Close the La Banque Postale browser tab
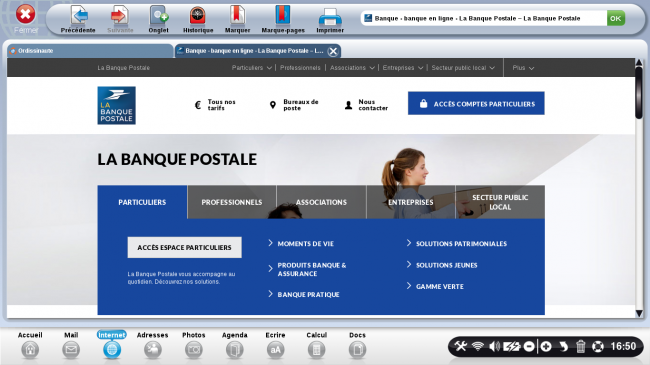Screen dimensions: 650x365 tap(333, 51)
